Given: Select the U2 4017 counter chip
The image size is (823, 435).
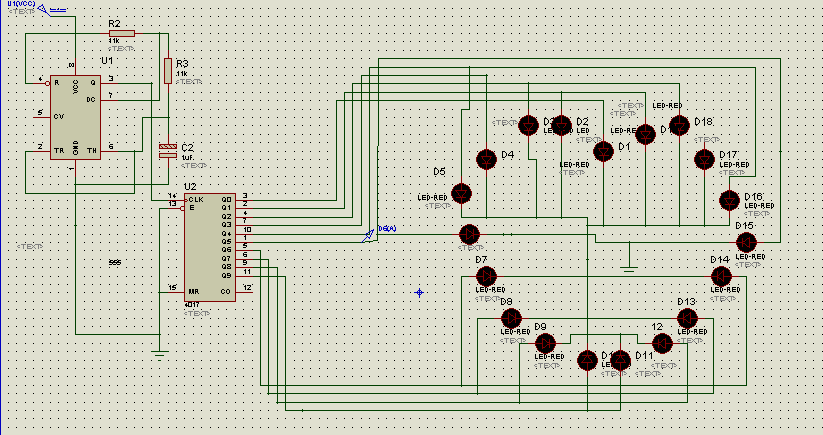Looking at the screenshot, I should pos(209,247).
